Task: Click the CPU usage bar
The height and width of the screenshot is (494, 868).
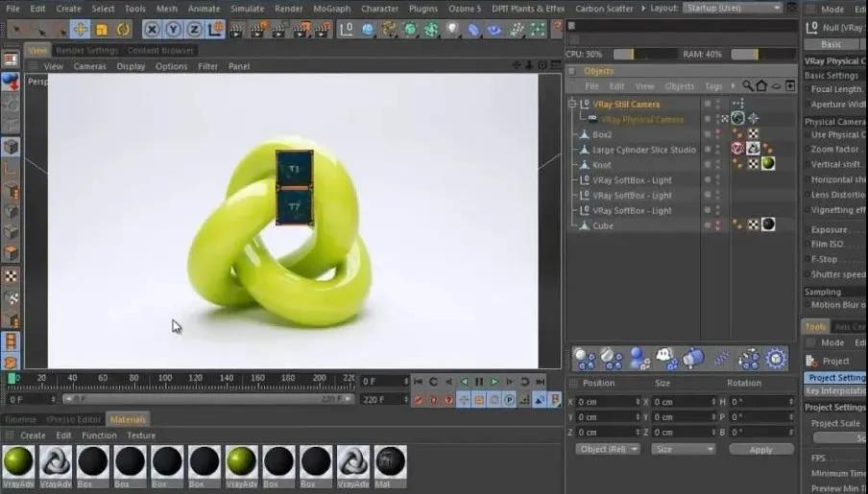Action: point(645,55)
